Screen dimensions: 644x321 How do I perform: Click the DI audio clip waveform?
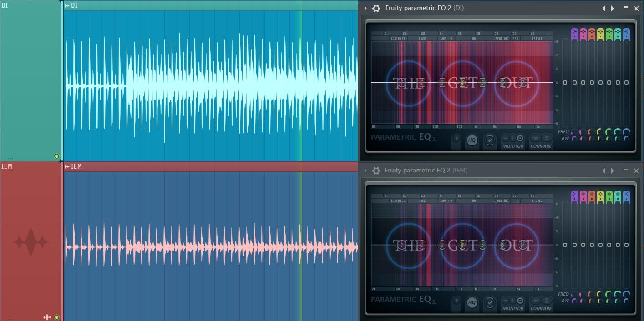(211, 86)
